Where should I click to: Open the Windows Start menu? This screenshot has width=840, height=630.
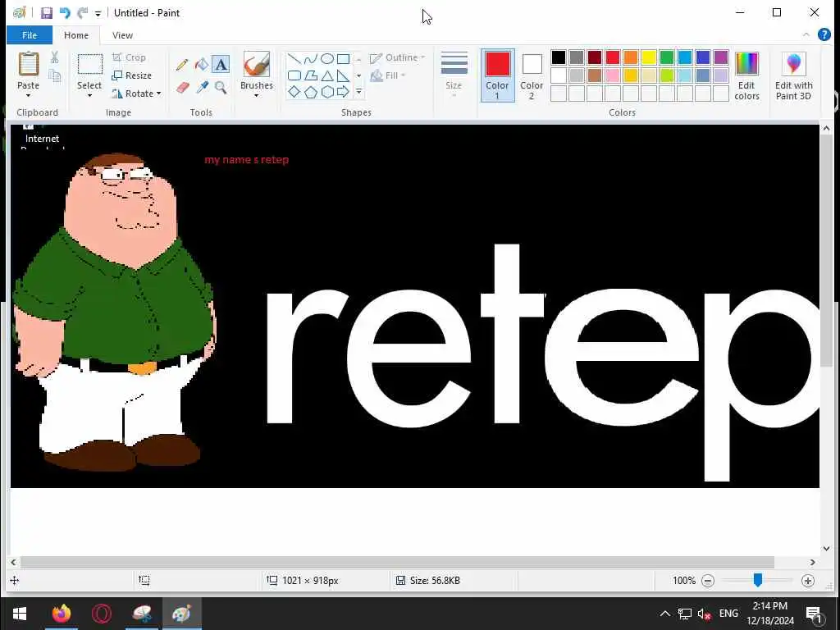click(20, 614)
